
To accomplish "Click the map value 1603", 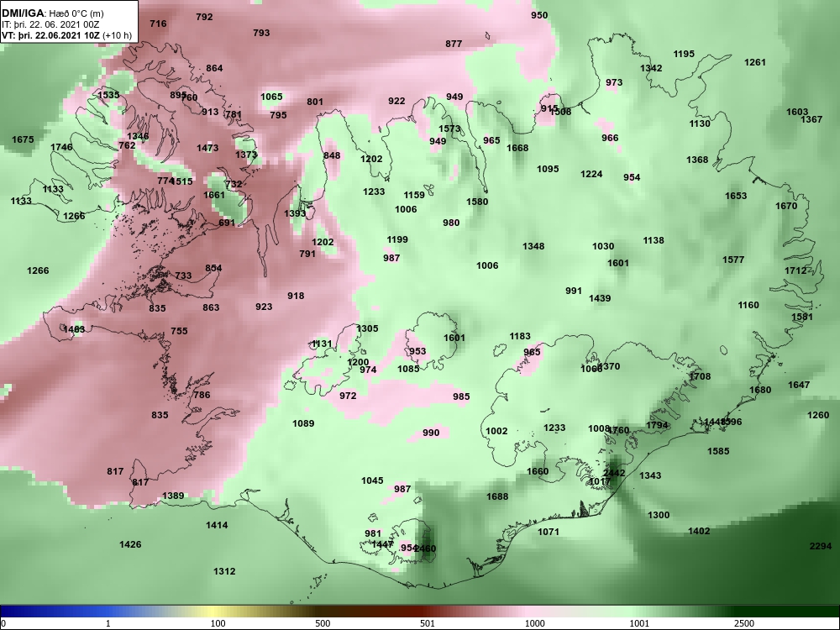I will click(x=797, y=112).
